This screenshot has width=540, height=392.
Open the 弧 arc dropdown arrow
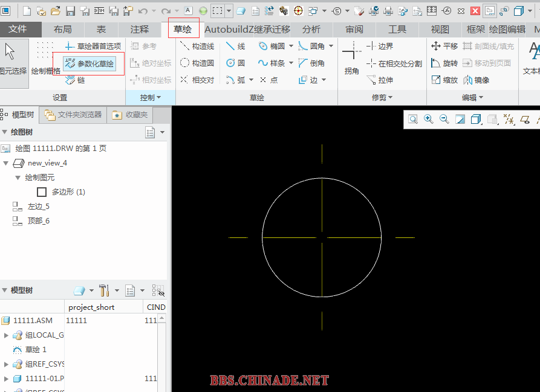point(251,80)
